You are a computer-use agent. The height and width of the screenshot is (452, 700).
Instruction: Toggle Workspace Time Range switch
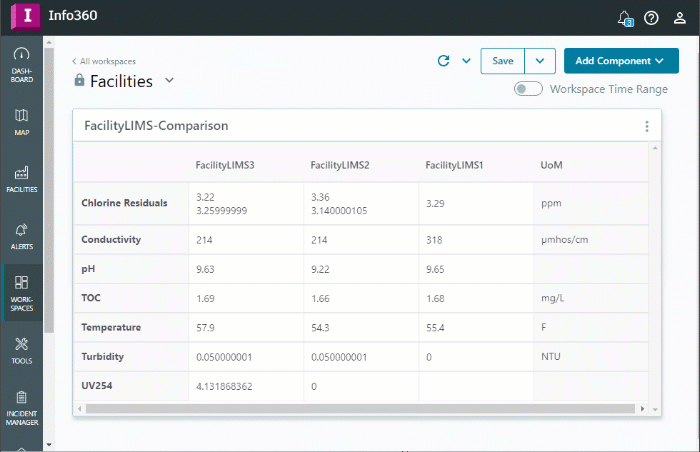(x=528, y=89)
